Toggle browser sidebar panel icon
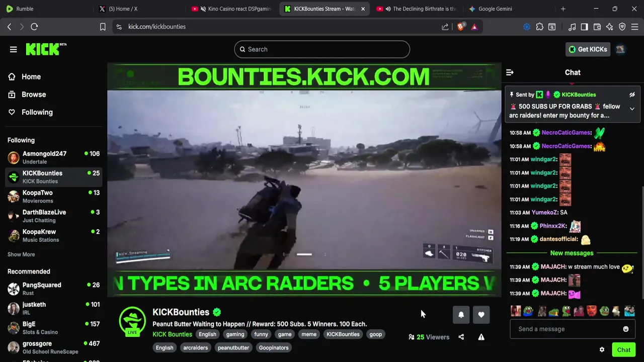The width and height of the screenshot is (644, 362). click(x=584, y=27)
